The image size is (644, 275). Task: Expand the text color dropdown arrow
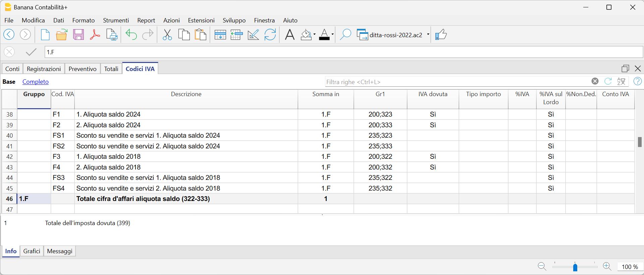(x=332, y=34)
